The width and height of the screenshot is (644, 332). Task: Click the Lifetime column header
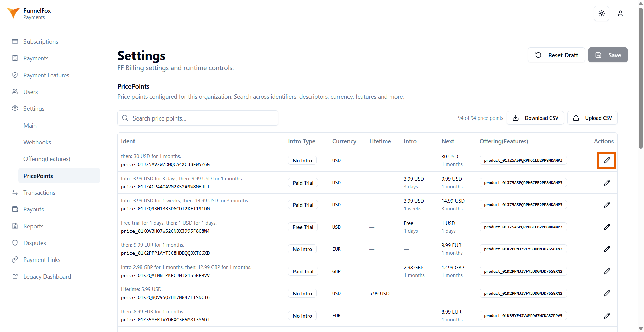[380, 141]
